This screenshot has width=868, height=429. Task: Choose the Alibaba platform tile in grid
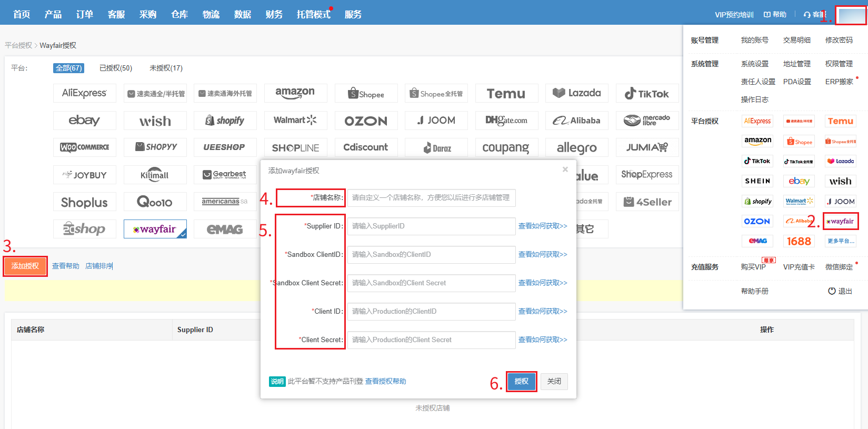click(x=577, y=121)
